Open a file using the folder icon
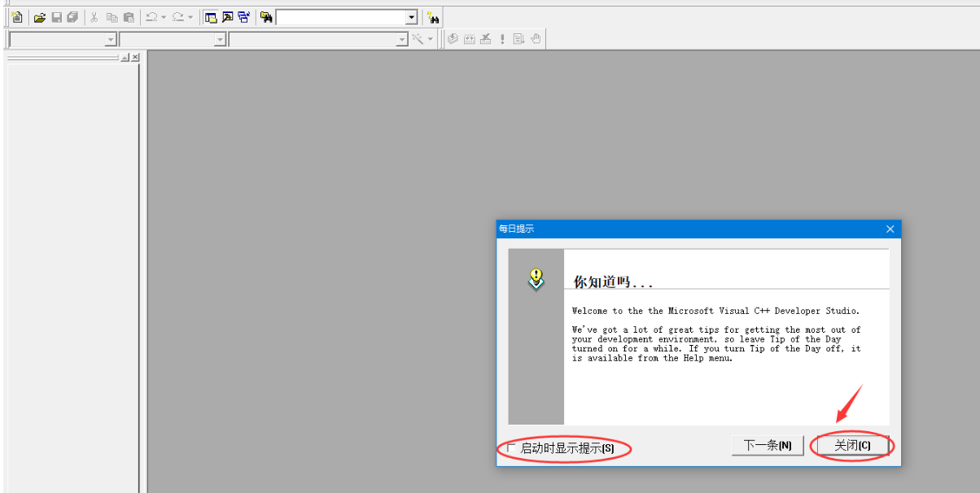 (x=39, y=17)
